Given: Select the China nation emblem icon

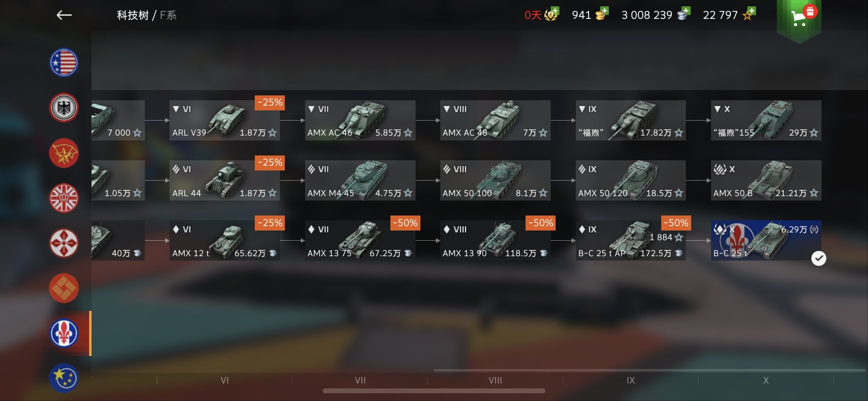Looking at the screenshot, I should 64,288.
